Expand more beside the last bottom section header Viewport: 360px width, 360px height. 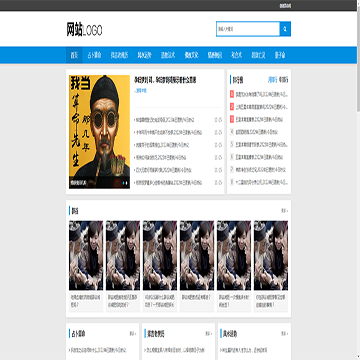[x=284, y=334]
